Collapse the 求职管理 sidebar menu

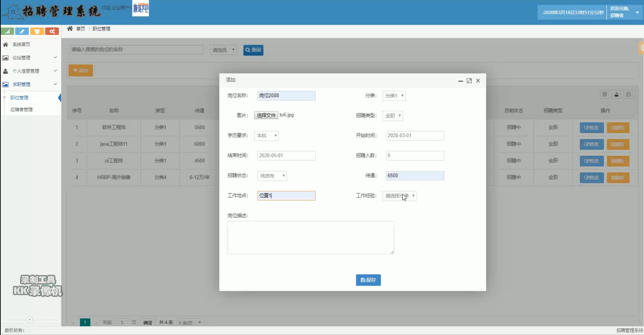point(30,84)
